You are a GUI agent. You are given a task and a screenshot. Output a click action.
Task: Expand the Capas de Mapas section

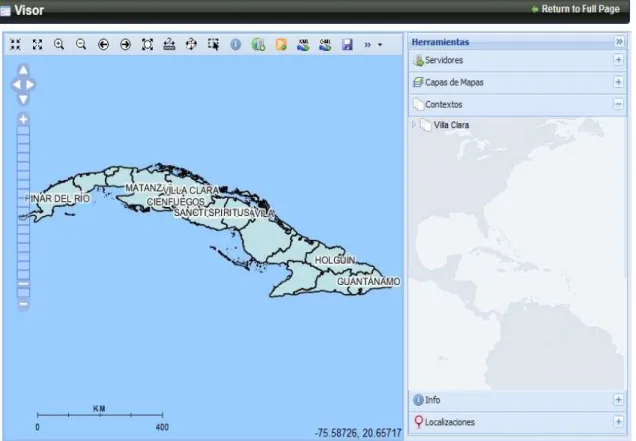[x=618, y=82]
